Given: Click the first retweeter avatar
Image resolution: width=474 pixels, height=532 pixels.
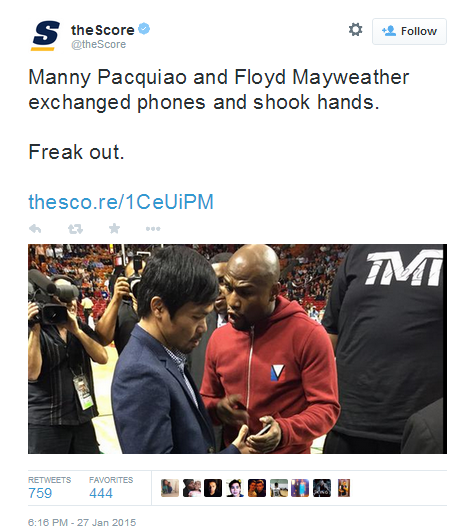Looking at the screenshot, I should 170,488.
